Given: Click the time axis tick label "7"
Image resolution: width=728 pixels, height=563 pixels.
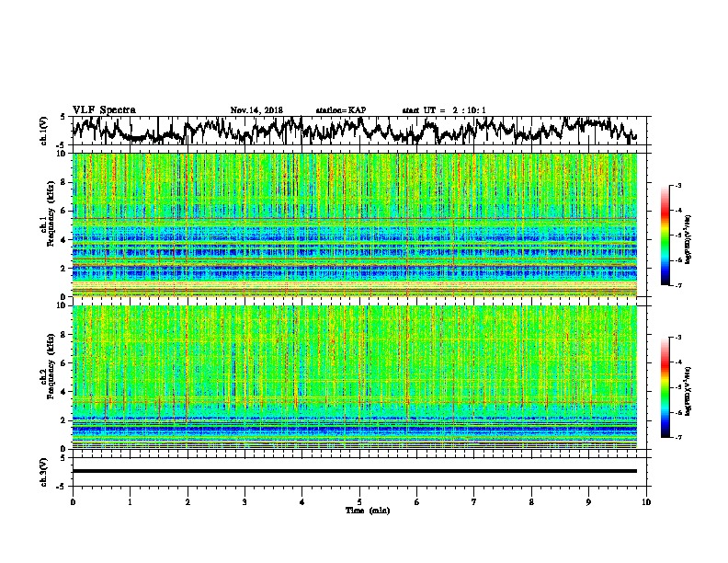Looking at the screenshot, I should pos(474,502).
